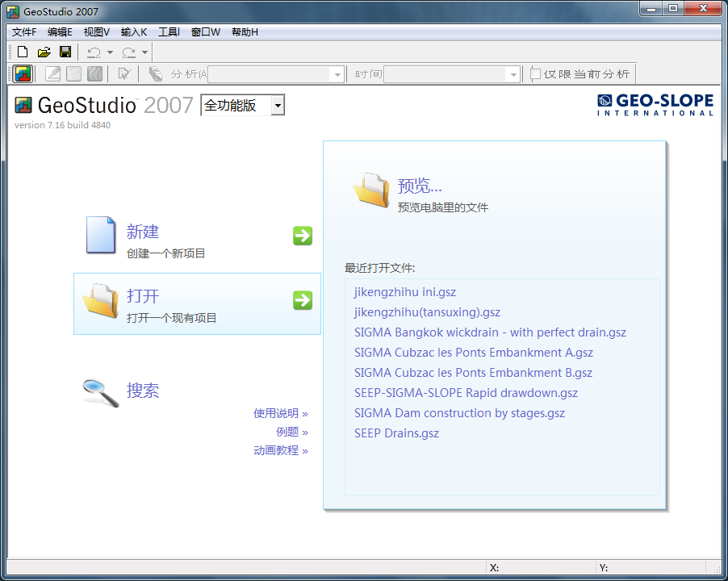Click the 新建 blank document icon

click(x=101, y=235)
